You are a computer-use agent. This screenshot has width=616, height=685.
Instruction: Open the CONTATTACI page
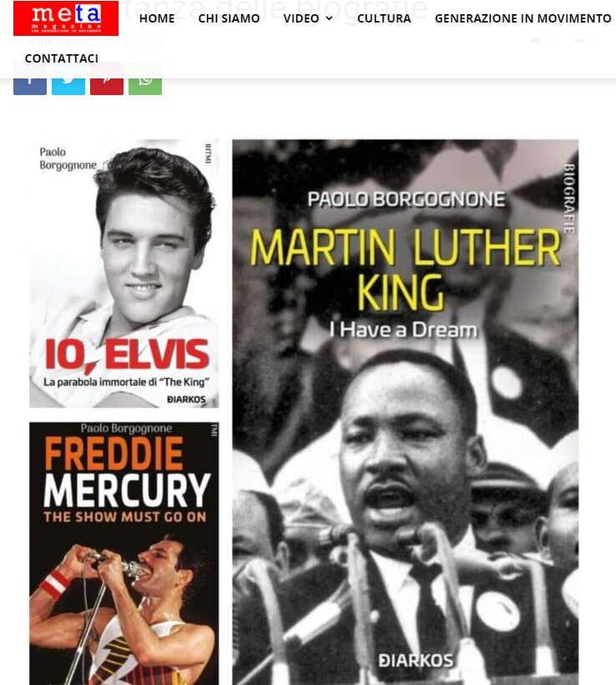(61, 58)
